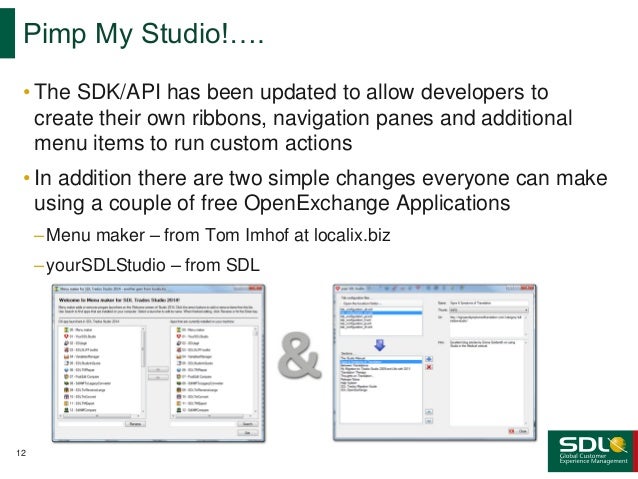Click Search button in Menu maker window

click(248, 424)
